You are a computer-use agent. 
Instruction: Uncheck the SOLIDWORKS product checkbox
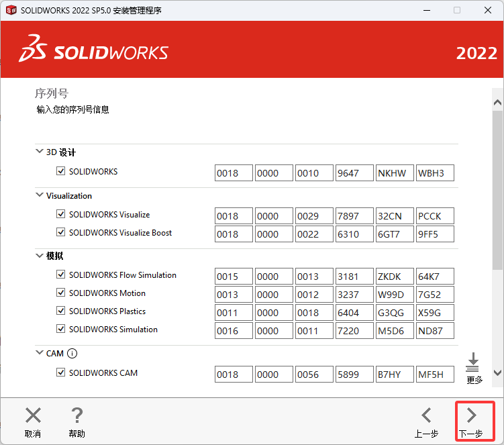click(61, 170)
